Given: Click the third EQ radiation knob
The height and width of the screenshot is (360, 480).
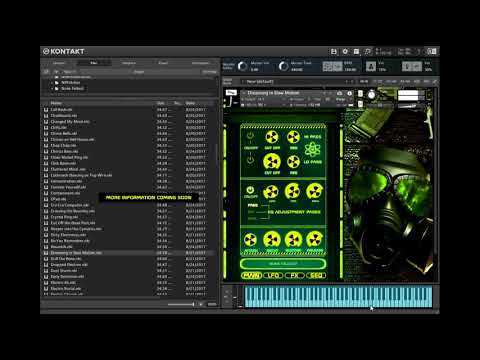Looking at the screenshot, I should 314,191.
